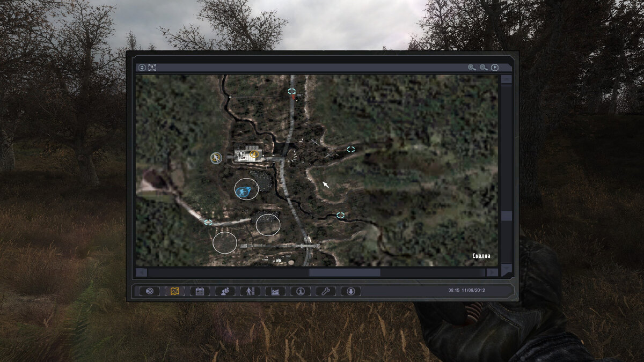
Task: Click the empty white circle near the railway
Action: 268,225
